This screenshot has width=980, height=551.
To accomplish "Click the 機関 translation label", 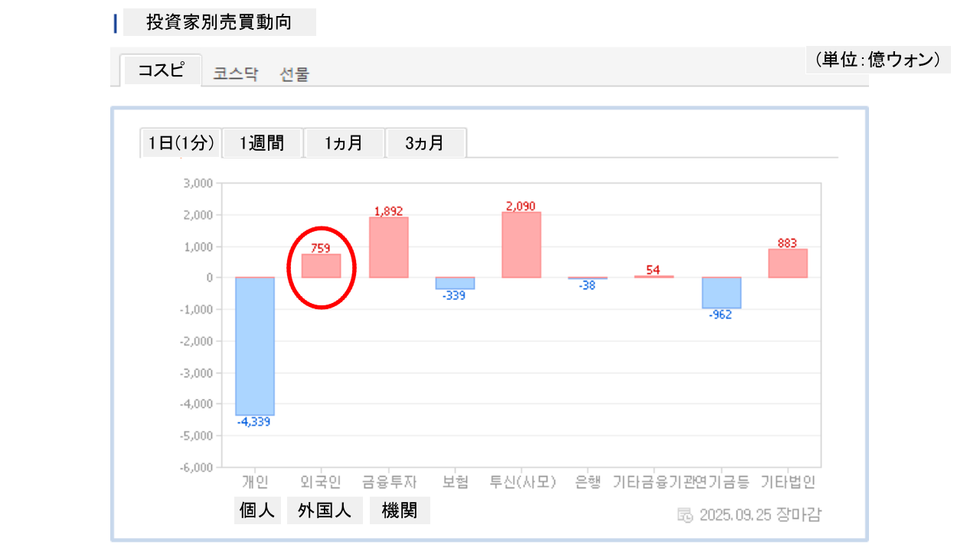I will point(400,510).
